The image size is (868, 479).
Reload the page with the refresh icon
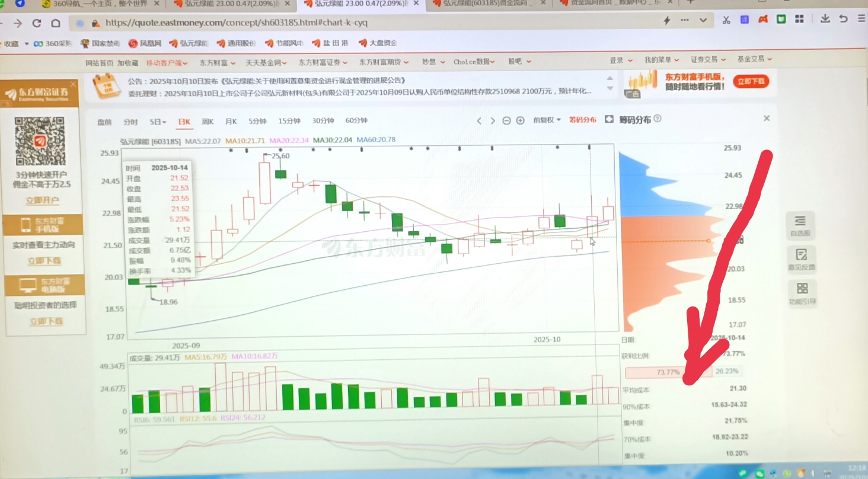(x=37, y=23)
